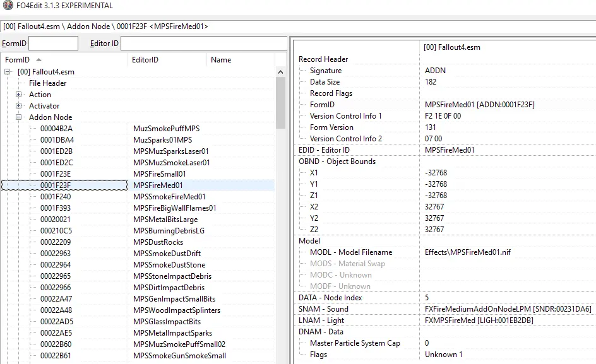Screen dimensions: 596x364
Task: Select record 00022A48 MPSWoodImpactSplinters
Action: coord(138,310)
